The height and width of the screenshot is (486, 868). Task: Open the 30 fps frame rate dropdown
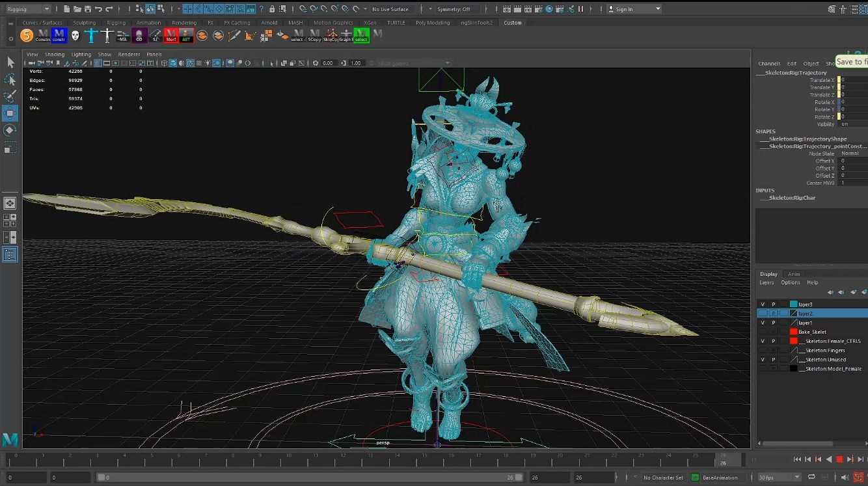pos(780,478)
